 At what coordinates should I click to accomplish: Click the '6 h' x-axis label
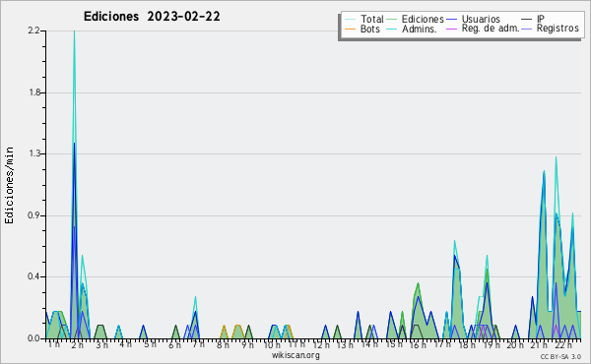(x=174, y=344)
